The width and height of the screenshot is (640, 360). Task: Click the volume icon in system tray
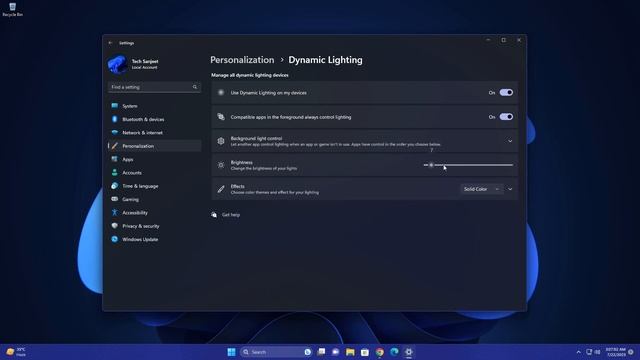coord(598,352)
